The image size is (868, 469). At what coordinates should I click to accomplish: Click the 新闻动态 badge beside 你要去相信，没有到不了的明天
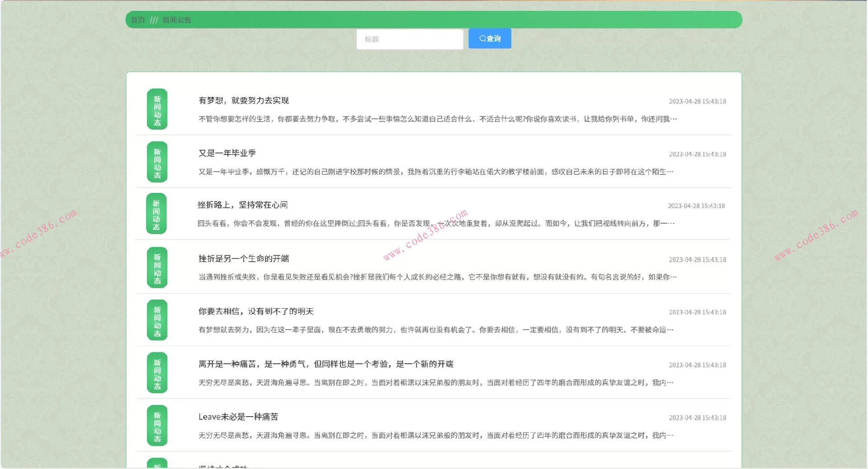157,320
